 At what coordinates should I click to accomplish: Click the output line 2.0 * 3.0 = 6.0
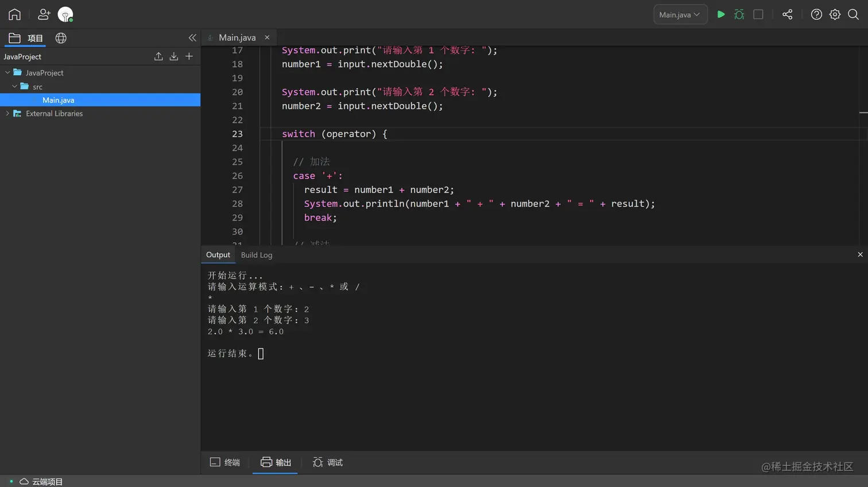click(246, 331)
